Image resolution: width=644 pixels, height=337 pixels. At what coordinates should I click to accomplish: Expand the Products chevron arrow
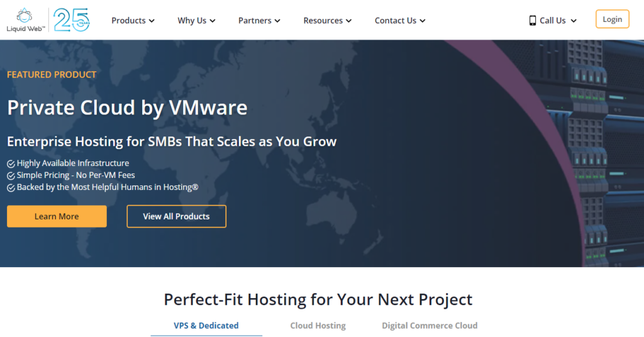pyautogui.click(x=152, y=21)
